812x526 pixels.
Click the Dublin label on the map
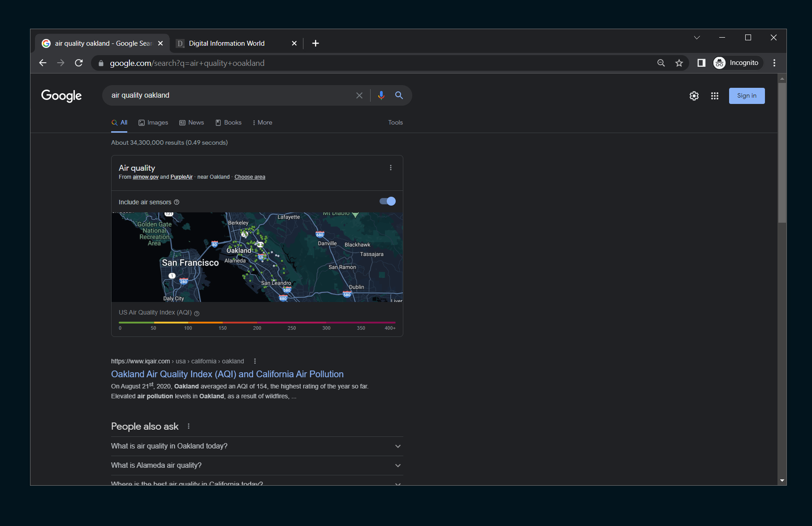[x=357, y=287]
